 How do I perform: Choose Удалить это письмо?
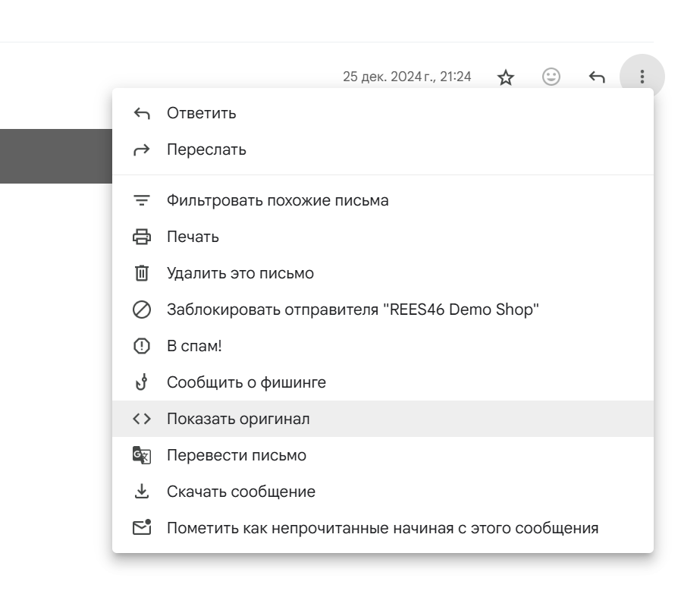[x=383, y=273]
